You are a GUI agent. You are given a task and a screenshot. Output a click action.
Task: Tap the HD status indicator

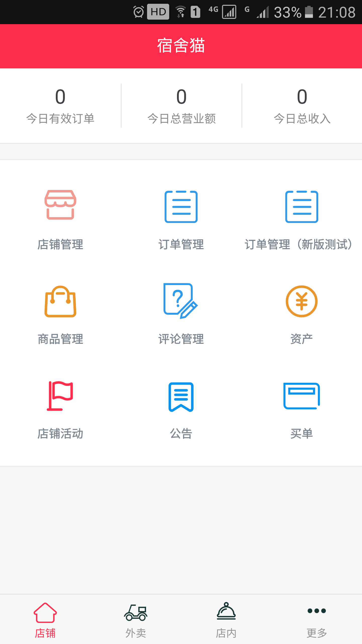point(158,12)
